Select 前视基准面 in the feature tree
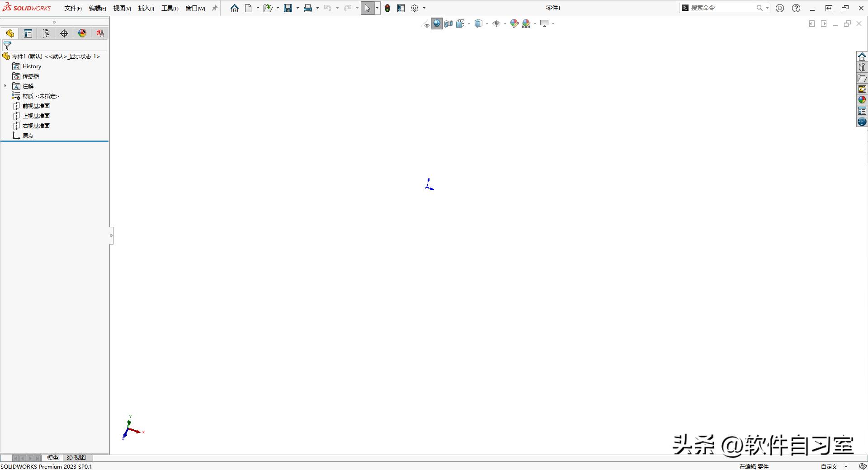868x470 pixels. coord(35,106)
